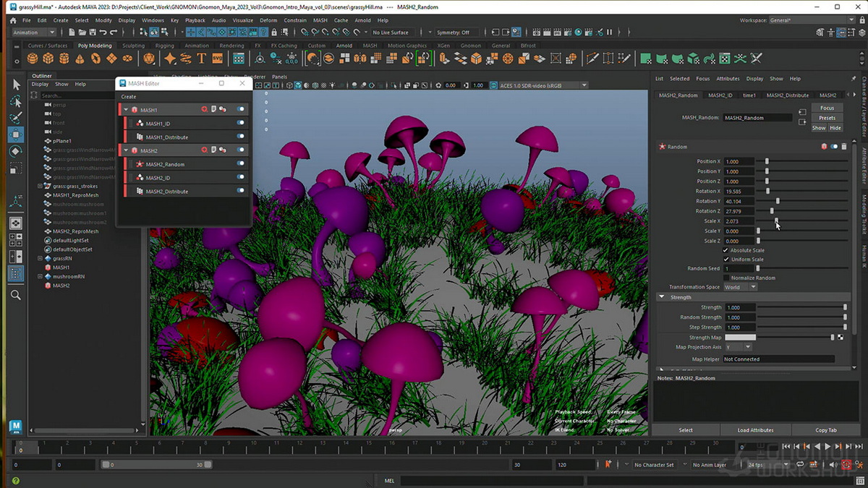Switch to the Sculpting shelf tab
This screenshot has width=868, height=488.
pyautogui.click(x=133, y=46)
